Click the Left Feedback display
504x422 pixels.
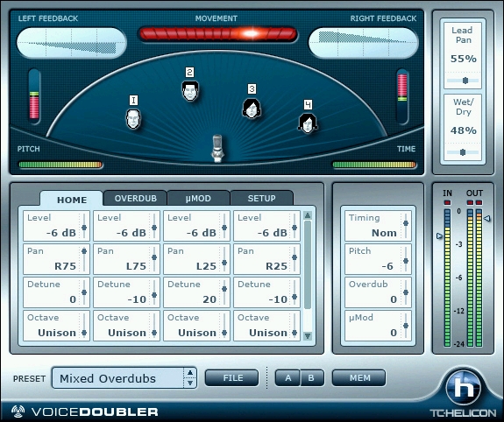click(71, 43)
